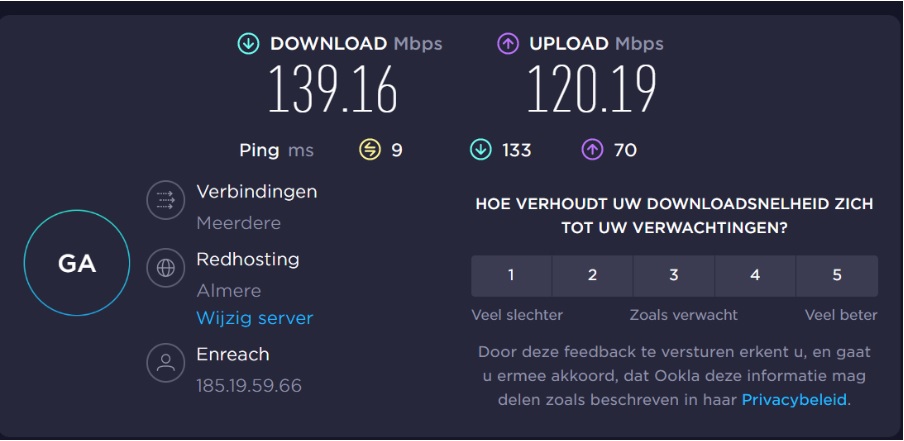Select rating 2 for download speed

click(592, 276)
